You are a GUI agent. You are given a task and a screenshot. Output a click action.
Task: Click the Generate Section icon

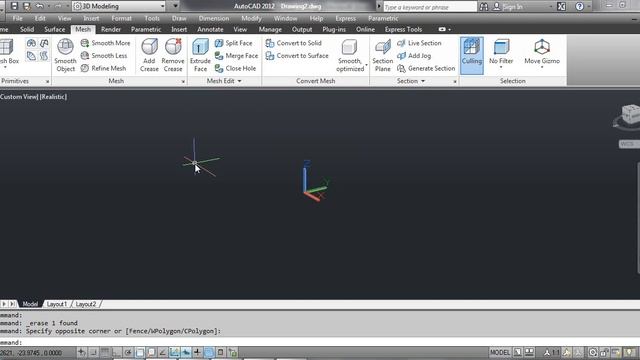(x=401, y=68)
